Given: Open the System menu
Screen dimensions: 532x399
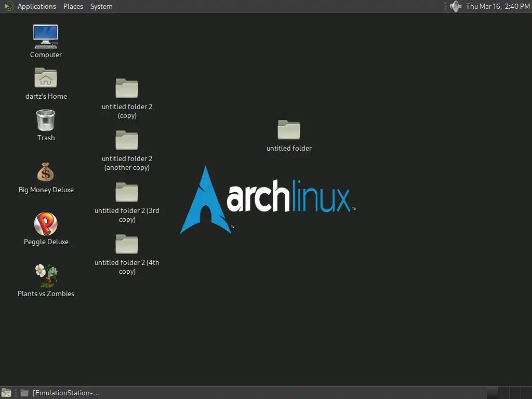Looking at the screenshot, I should (101, 6).
